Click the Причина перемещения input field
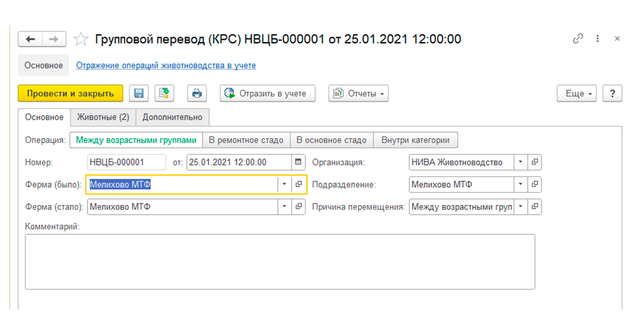This screenshot has width=644, height=335. tap(462, 207)
